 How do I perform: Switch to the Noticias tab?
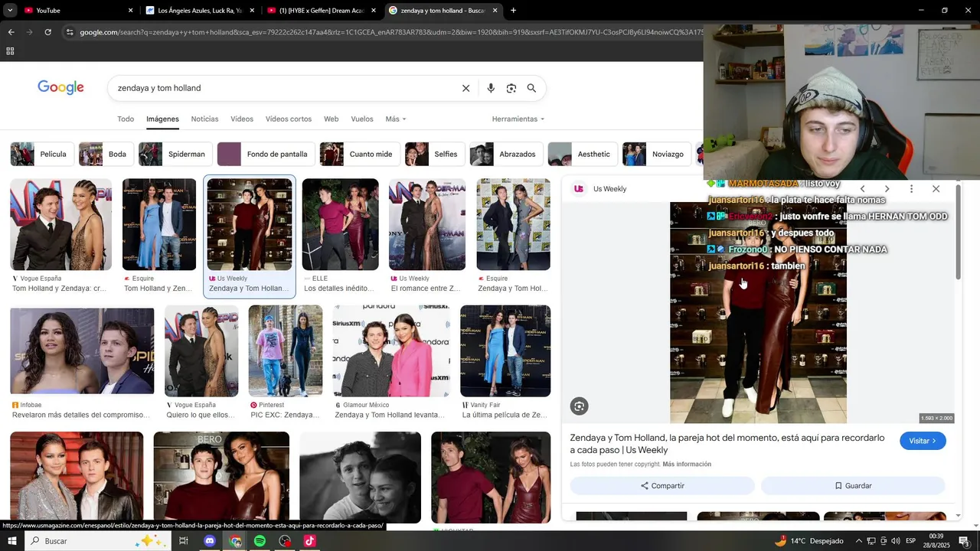[204, 119]
